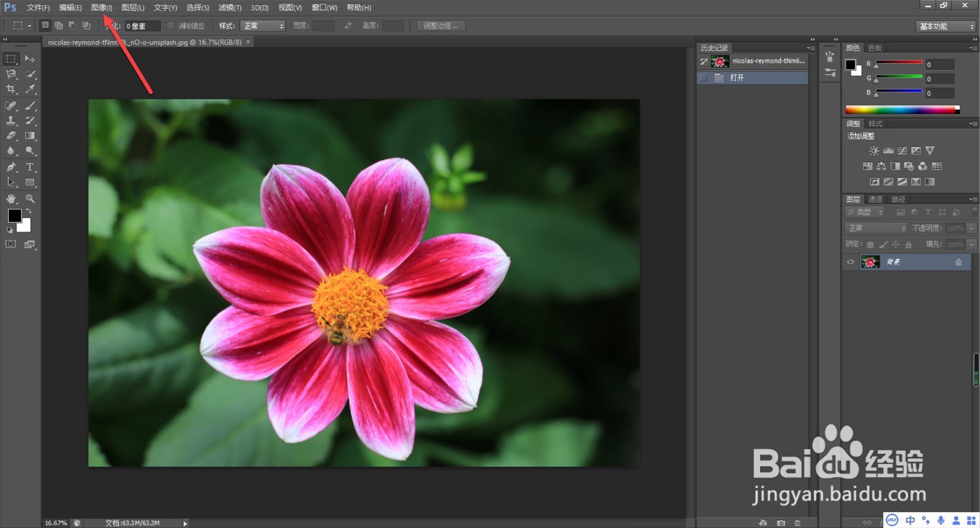The height and width of the screenshot is (528, 980).
Task: Open the History panel flyout menu
Action: 811,48
